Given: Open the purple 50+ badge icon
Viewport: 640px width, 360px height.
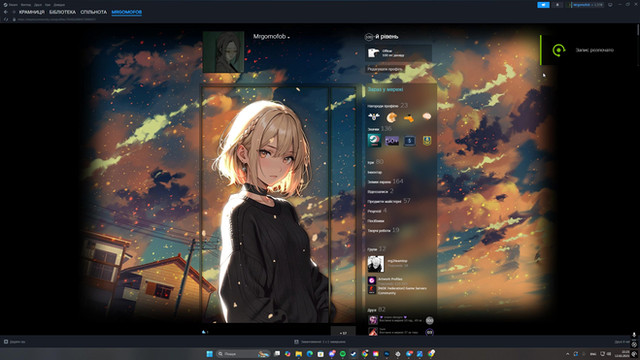Looking at the screenshot, I should (392, 141).
